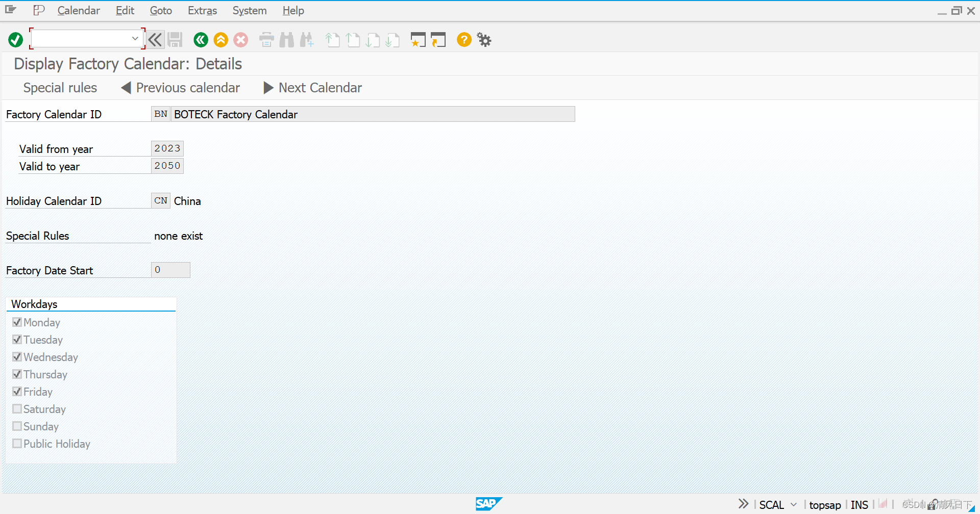Image resolution: width=980 pixels, height=514 pixels.
Task: Open the Edit menu
Action: 125,10
